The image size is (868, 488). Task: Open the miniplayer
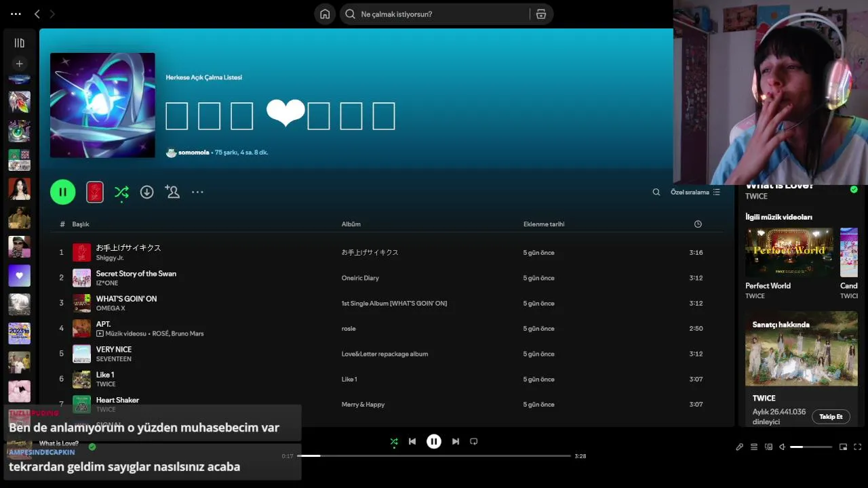pyautogui.click(x=843, y=447)
